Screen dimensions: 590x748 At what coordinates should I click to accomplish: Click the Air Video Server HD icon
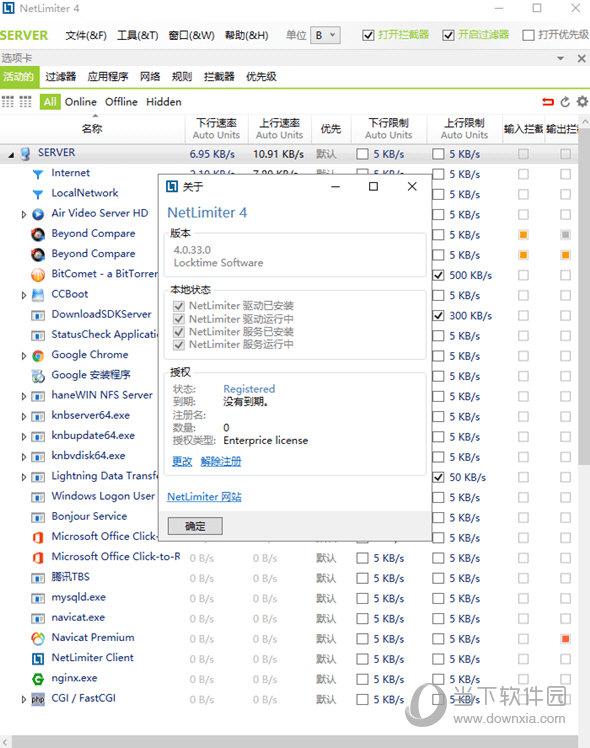(x=38, y=214)
